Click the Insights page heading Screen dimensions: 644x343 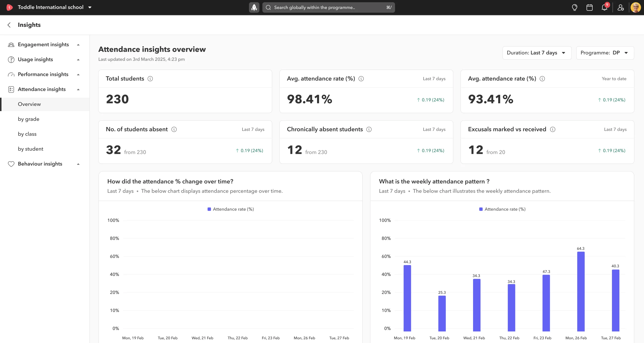[29, 25]
